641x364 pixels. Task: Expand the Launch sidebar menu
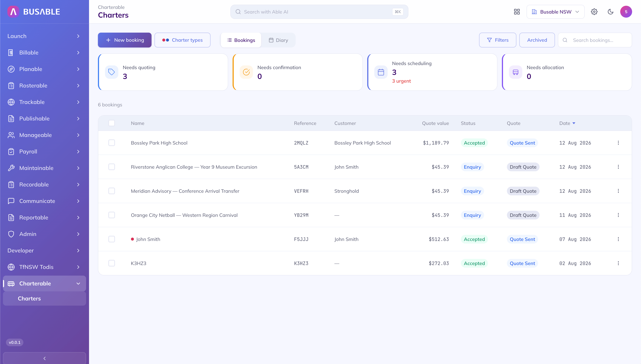pyautogui.click(x=44, y=36)
